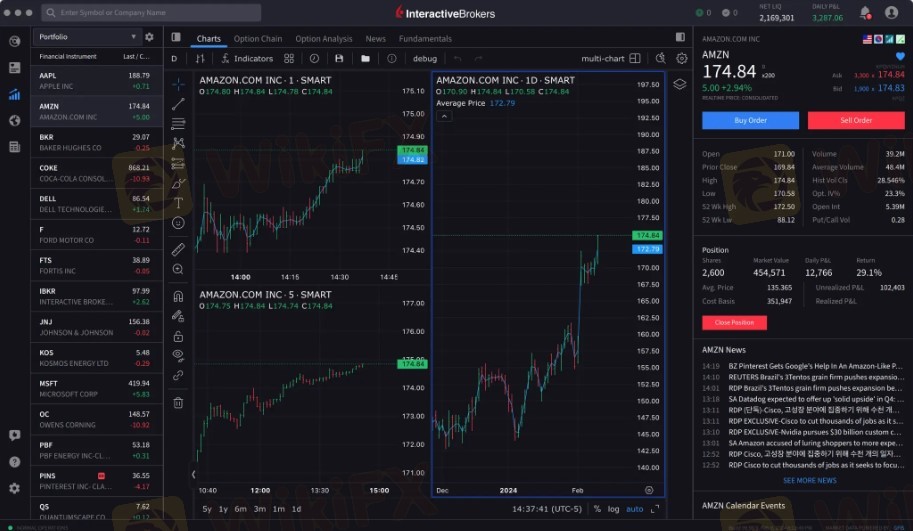Click the magnet snap mode icon

(x=178, y=296)
